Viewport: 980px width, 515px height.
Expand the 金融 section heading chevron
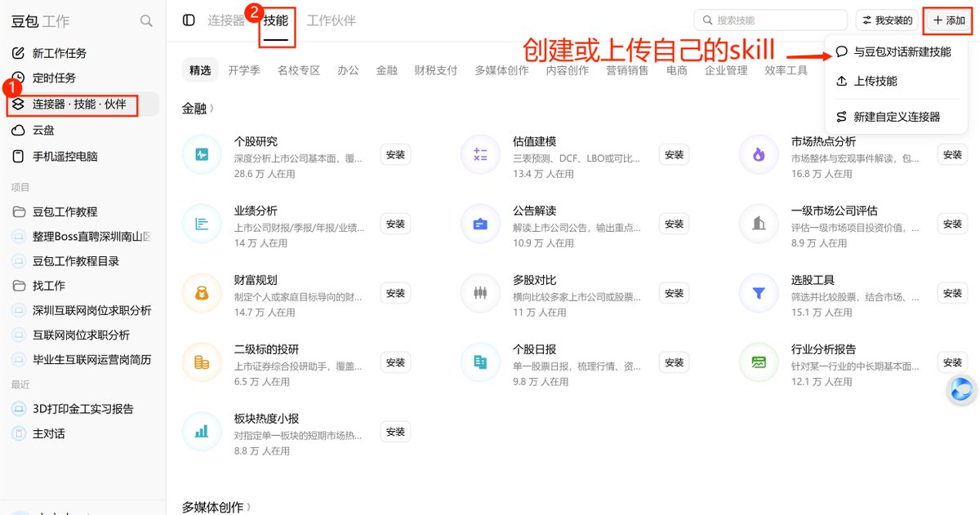pyautogui.click(x=212, y=108)
